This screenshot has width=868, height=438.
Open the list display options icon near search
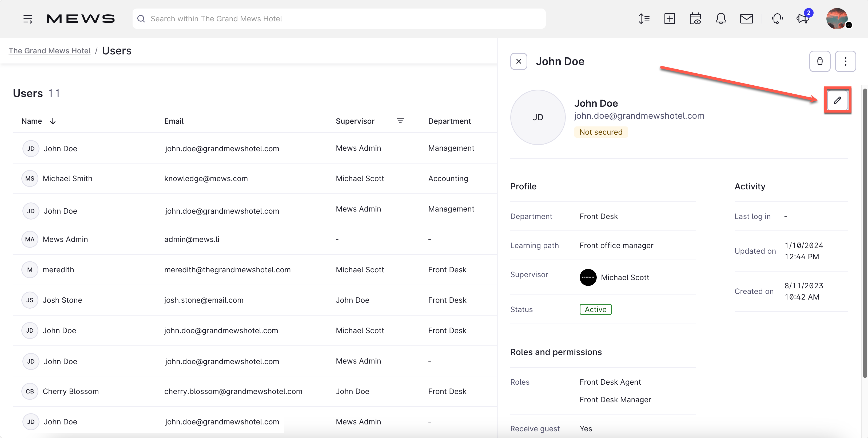tap(644, 18)
